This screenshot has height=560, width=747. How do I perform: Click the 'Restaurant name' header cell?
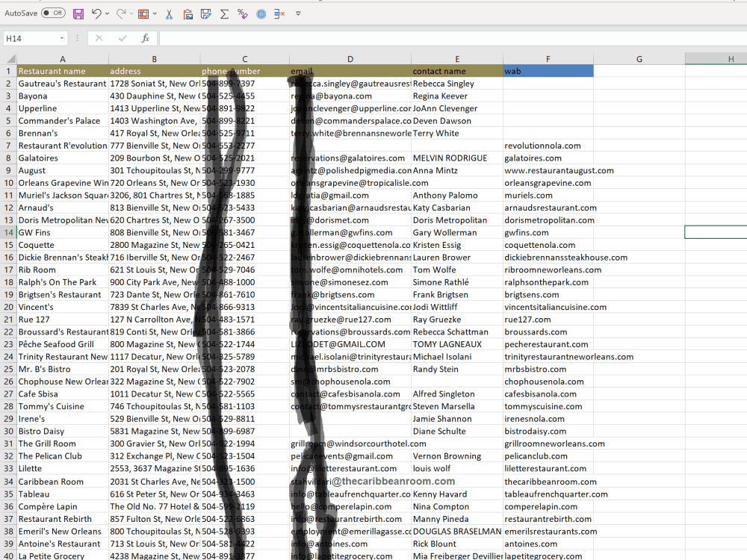pos(63,71)
